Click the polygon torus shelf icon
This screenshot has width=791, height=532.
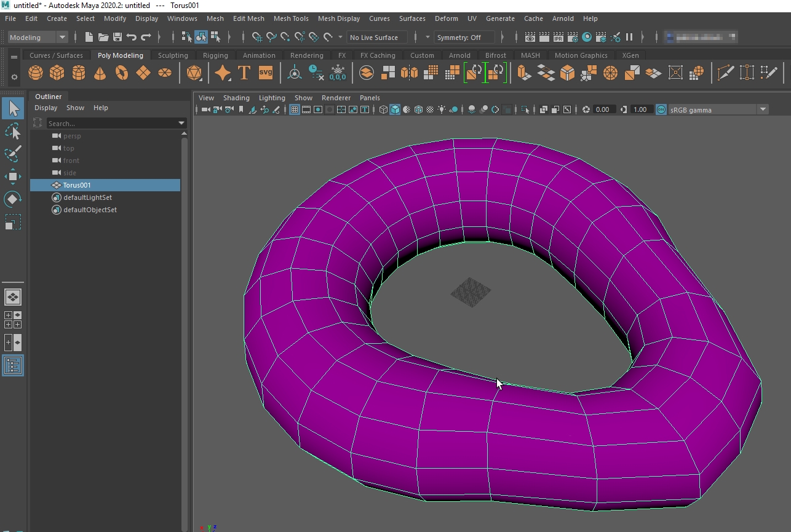coord(122,73)
